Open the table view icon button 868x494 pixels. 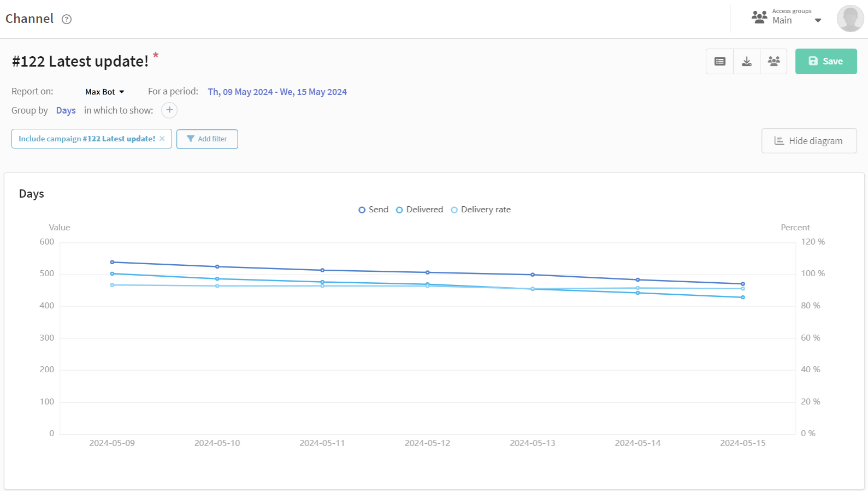coord(719,62)
